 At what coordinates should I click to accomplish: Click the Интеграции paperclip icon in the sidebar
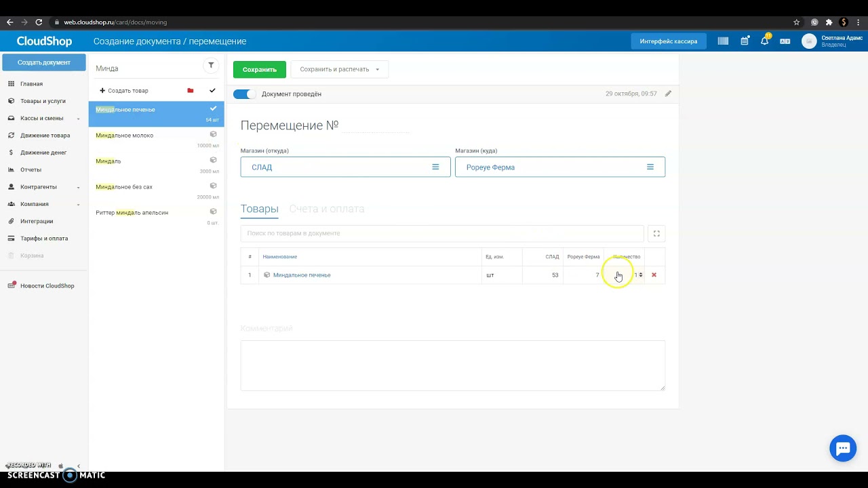11,222
